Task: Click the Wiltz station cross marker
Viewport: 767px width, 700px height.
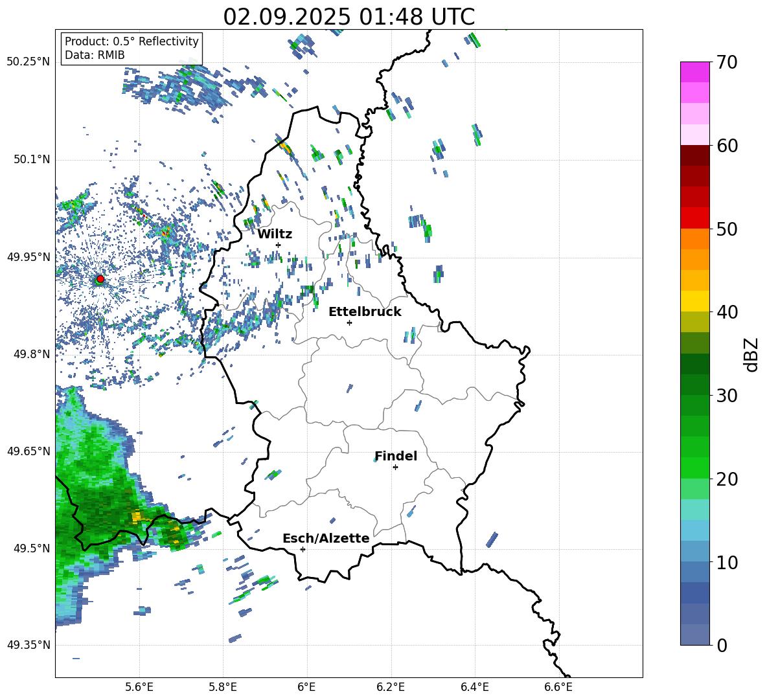Action: coord(279,245)
